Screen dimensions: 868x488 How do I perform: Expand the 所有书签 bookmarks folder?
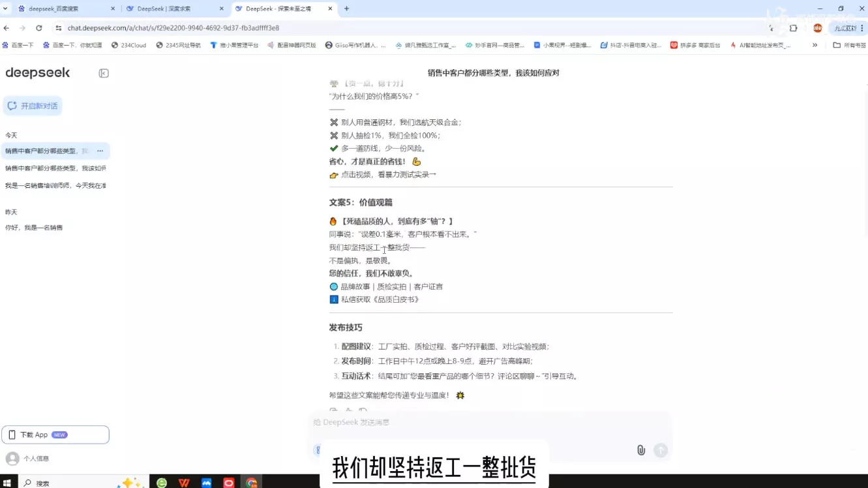pos(848,45)
